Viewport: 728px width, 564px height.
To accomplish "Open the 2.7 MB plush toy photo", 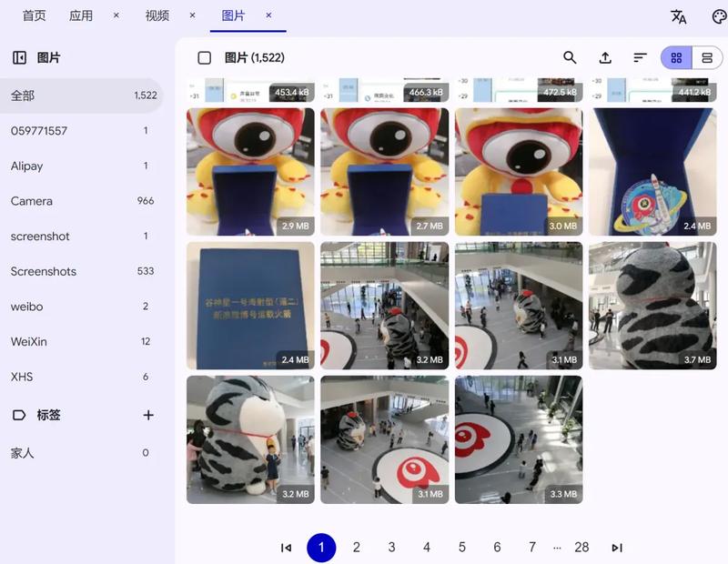I will [x=384, y=172].
